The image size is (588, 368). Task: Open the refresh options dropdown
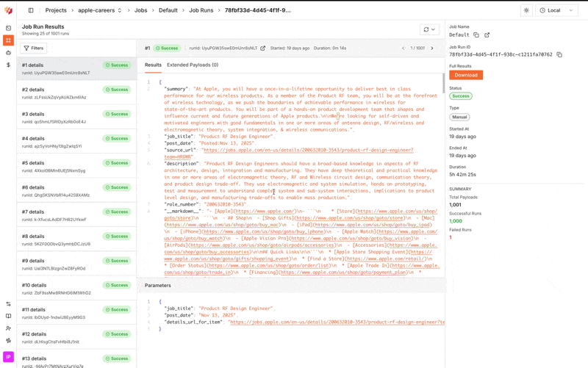pos(429,29)
